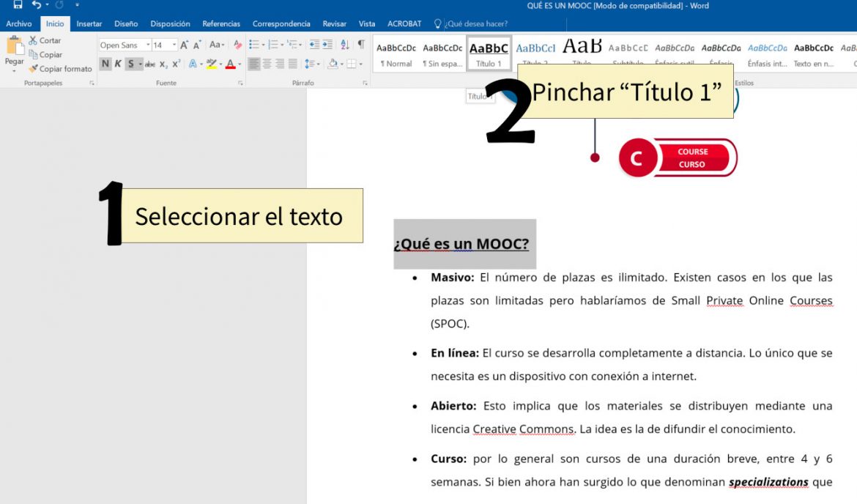Switch to the Revisar tab
857x504 pixels.
334,23
